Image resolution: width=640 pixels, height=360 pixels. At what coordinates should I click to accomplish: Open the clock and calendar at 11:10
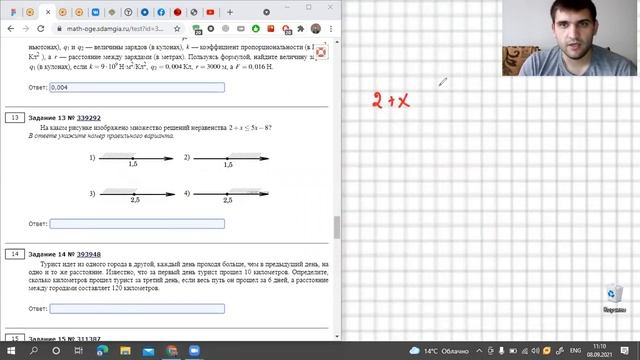600,351
